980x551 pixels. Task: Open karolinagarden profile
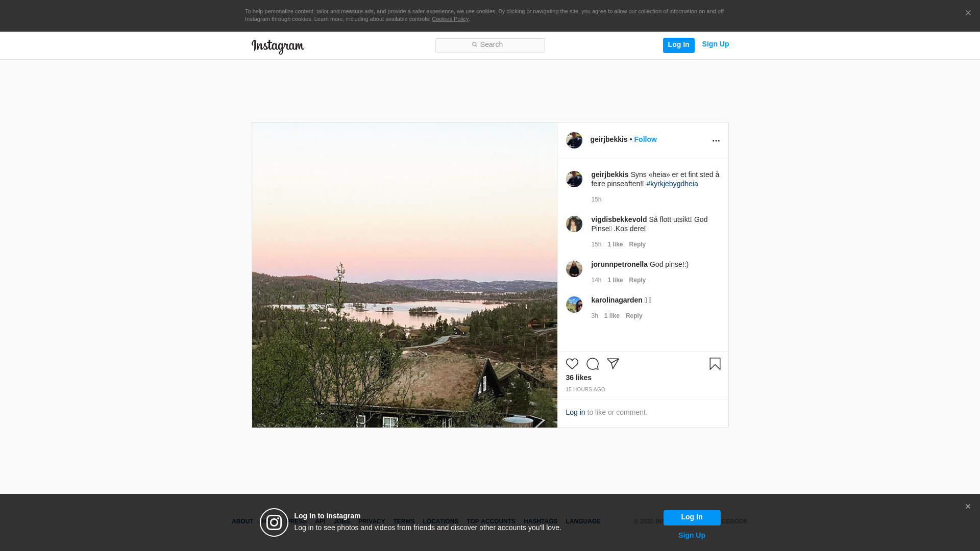[x=617, y=300]
